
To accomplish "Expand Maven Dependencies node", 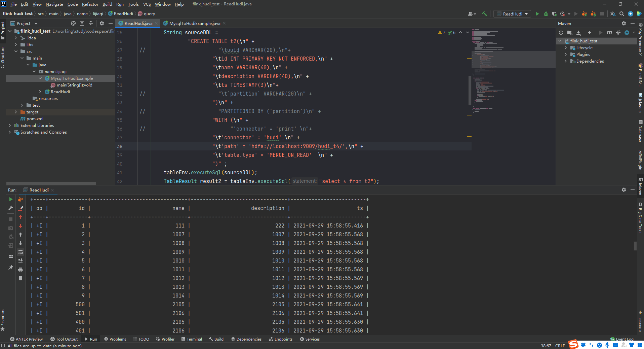I will click(x=566, y=61).
